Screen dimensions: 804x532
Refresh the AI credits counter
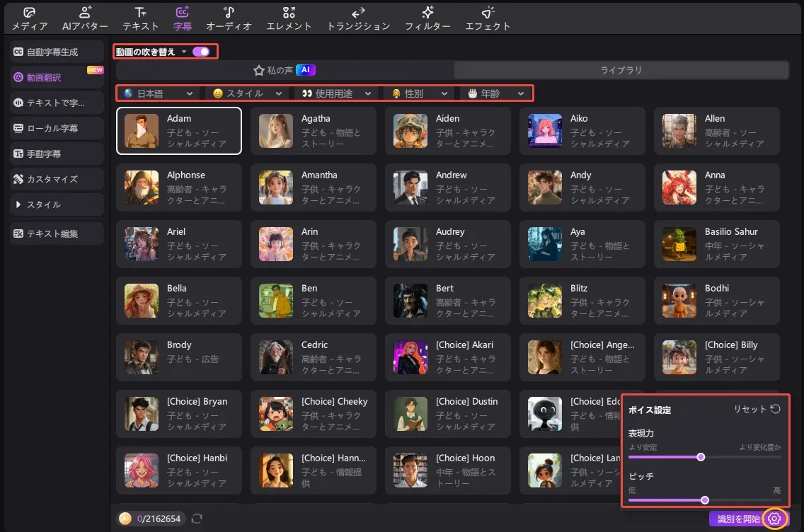197,519
